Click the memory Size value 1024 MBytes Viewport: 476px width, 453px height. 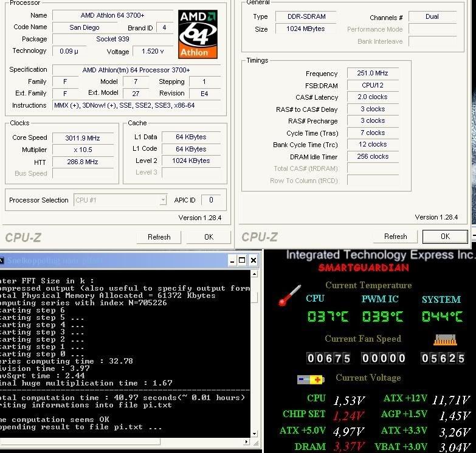tap(306, 29)
